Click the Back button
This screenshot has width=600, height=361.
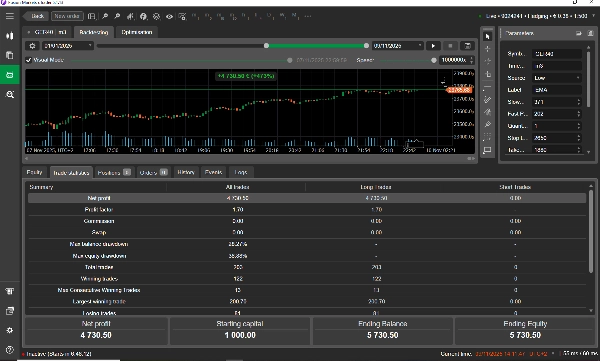(x=35, y=16)
